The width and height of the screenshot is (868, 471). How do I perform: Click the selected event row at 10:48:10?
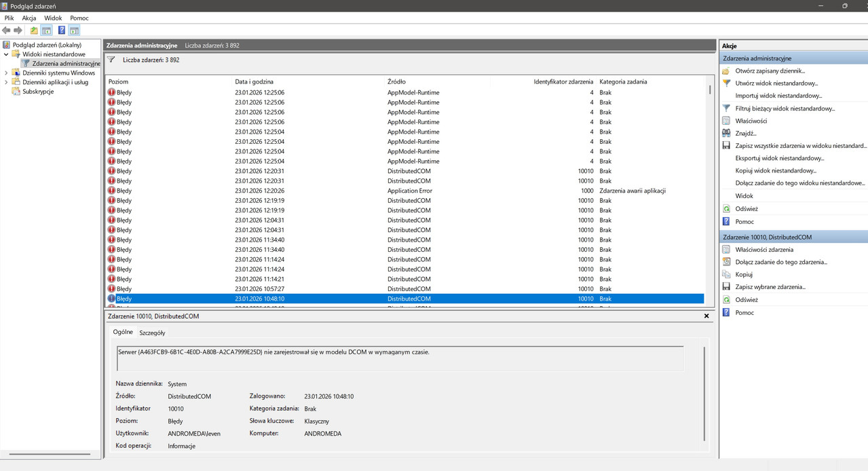tap(405, 299)
